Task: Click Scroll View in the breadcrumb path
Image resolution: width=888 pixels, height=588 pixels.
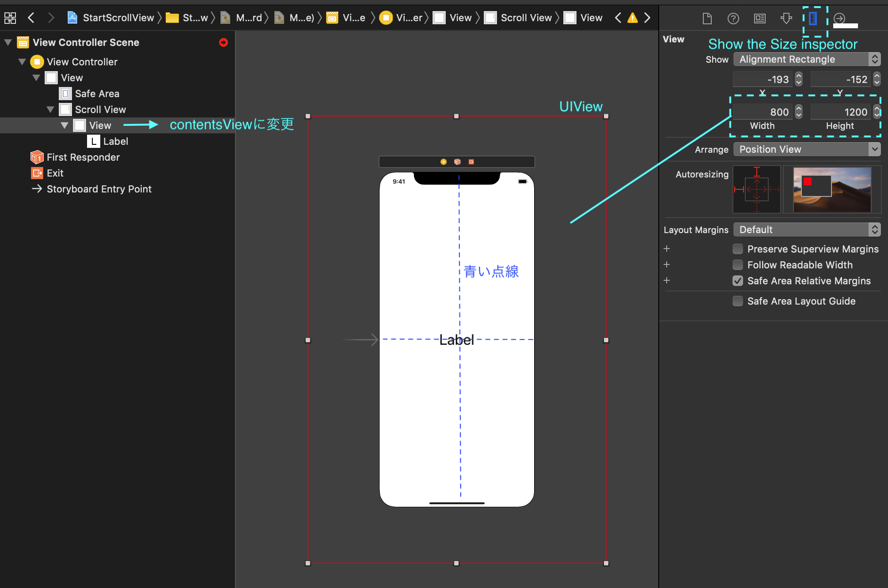Action: pyautogui.click(x=526, y=18)
